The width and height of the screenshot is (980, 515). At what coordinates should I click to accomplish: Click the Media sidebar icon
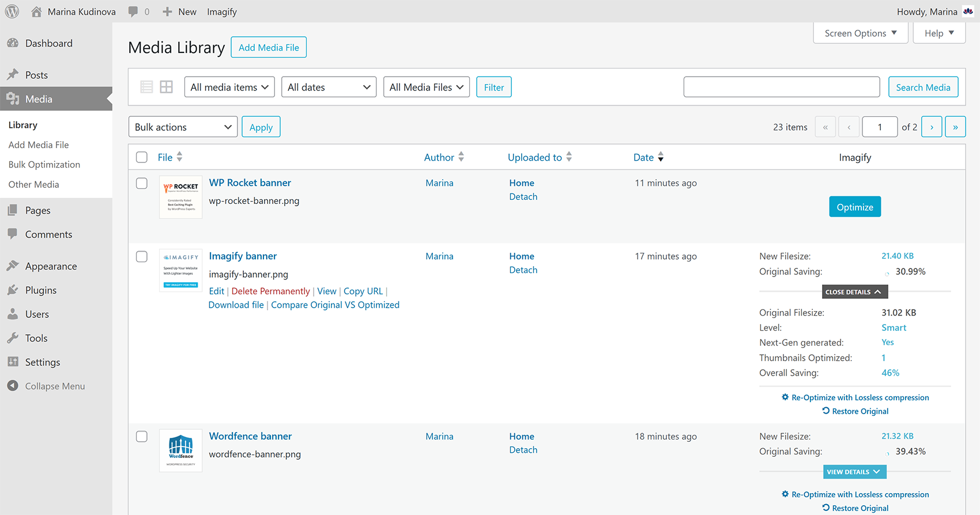tap(13, 99)
